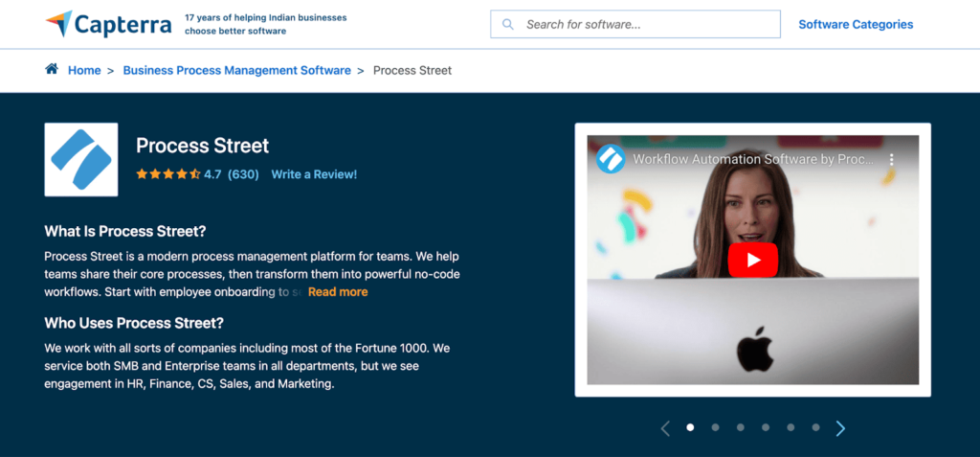Open Business Process Management Software breadcrumb
980x457 pixels.
click(237, 70)
